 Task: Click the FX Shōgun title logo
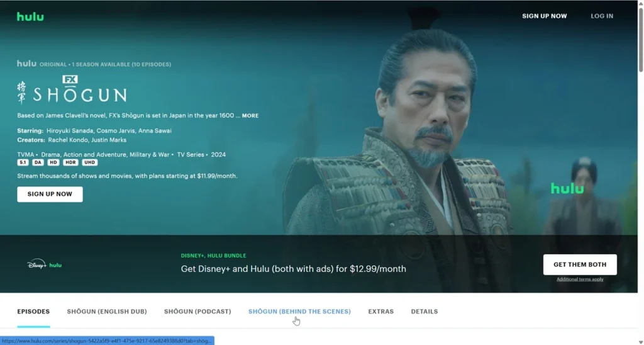click(x=72, y=89)
